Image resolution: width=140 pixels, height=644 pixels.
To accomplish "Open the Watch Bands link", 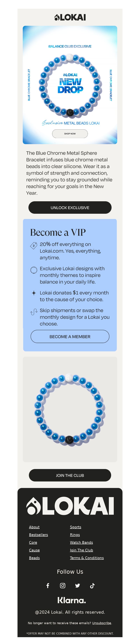I will [81, 542].
